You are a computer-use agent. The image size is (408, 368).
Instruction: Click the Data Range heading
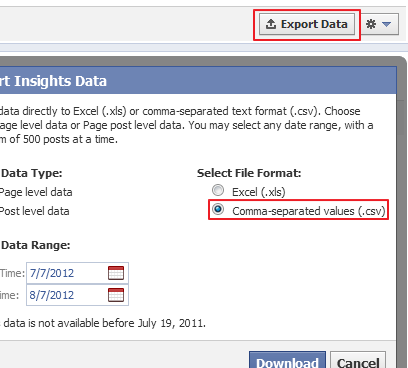click(x=36, y=245)
